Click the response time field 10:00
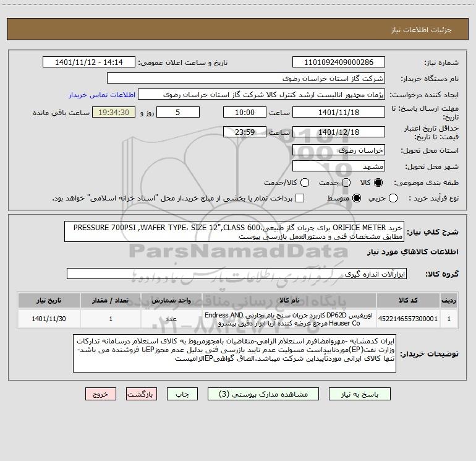 [245, 112]
